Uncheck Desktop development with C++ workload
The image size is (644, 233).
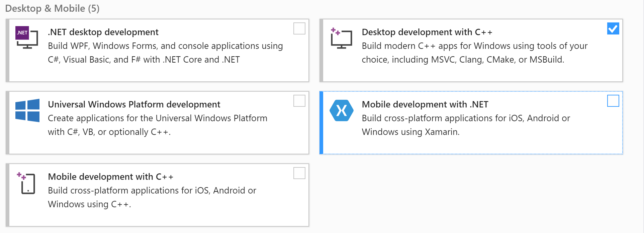point(613,29)
